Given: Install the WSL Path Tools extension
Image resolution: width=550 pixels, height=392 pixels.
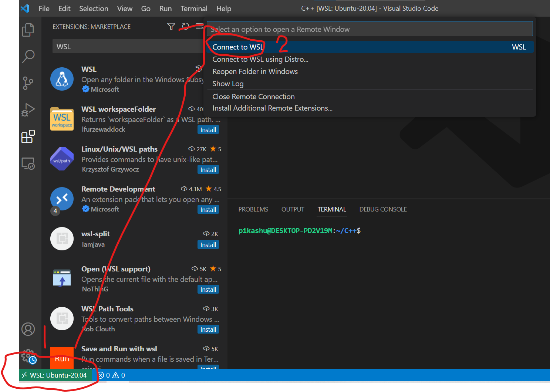Looking at the screenshot, I should point(208,330).
